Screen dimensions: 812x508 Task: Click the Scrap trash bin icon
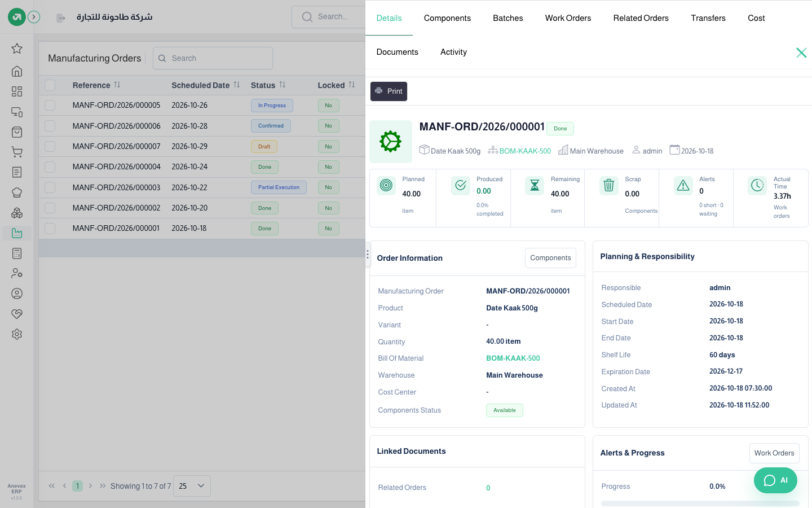tap(609, 185)
